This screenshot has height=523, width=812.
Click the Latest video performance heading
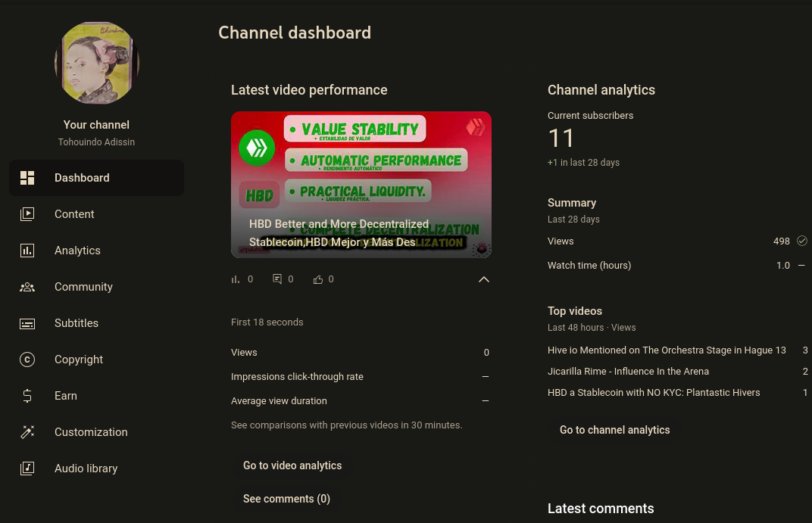click(309, 90)
